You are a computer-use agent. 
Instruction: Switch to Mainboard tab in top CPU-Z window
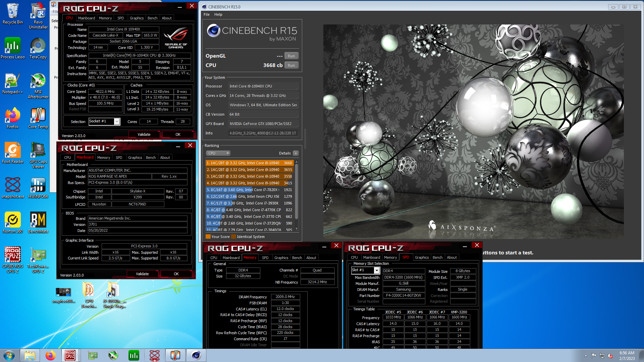pyautogui.click(x=87, y=18)
